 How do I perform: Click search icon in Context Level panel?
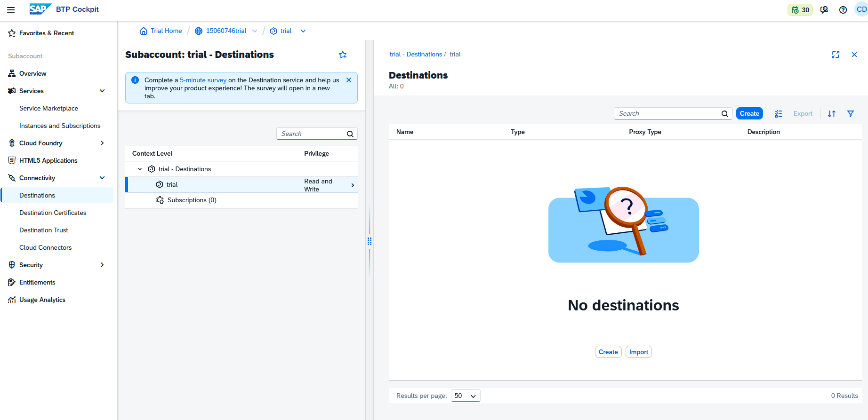pos(350,134)
